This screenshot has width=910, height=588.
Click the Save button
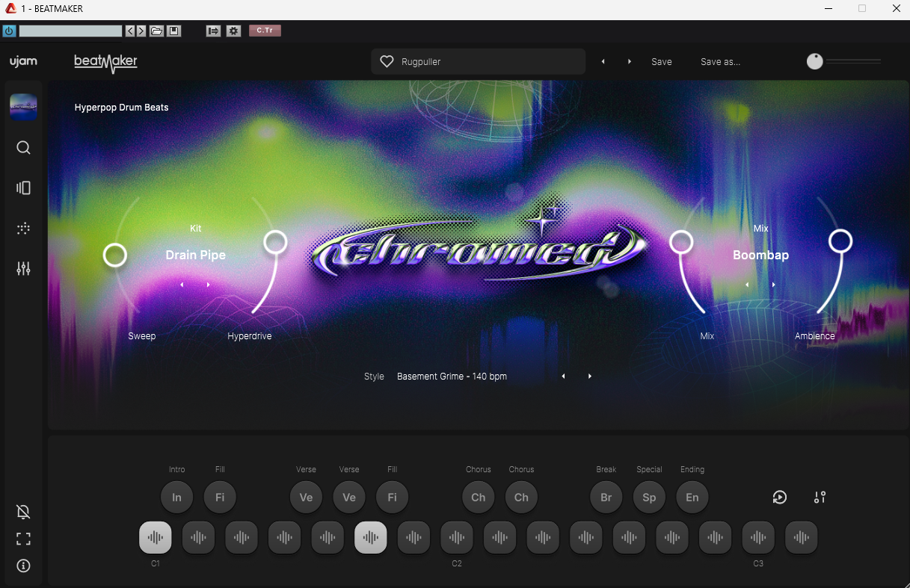pos(662,62)
